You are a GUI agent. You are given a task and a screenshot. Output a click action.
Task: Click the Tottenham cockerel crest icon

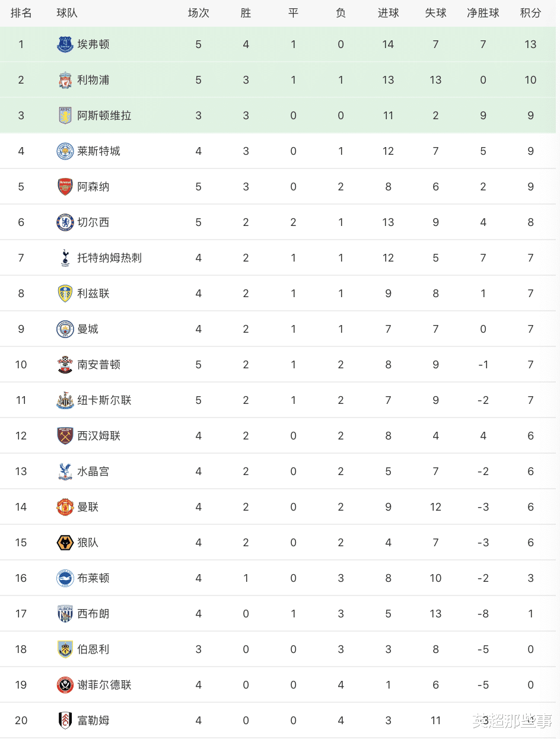tap(65, 258)
